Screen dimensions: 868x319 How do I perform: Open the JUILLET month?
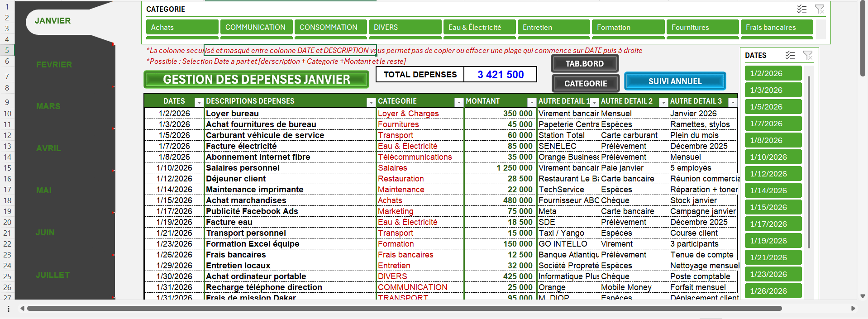point(53,275)
